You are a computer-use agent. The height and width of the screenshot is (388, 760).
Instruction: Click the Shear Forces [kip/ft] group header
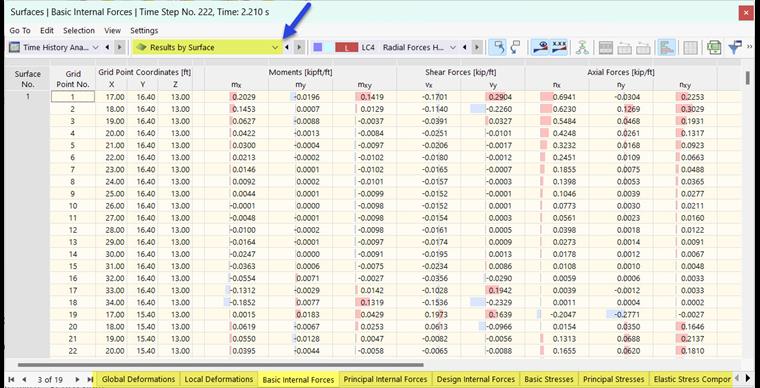461,72
